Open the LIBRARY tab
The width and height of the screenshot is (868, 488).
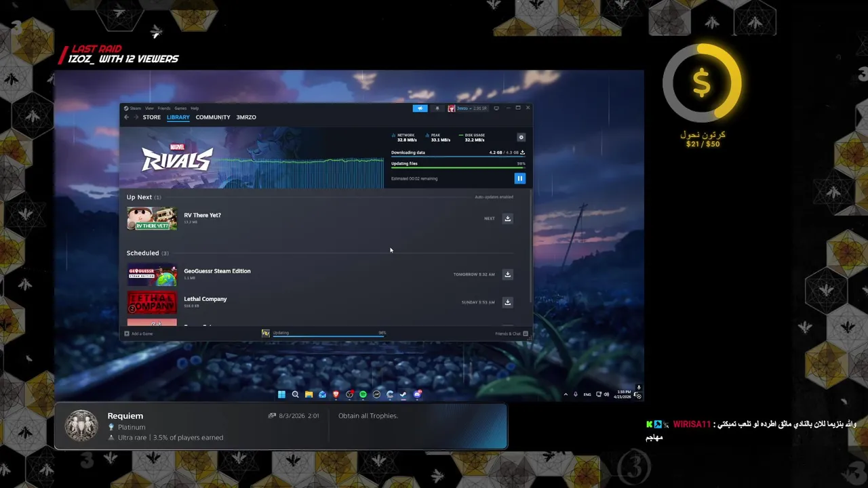point(178,117)
